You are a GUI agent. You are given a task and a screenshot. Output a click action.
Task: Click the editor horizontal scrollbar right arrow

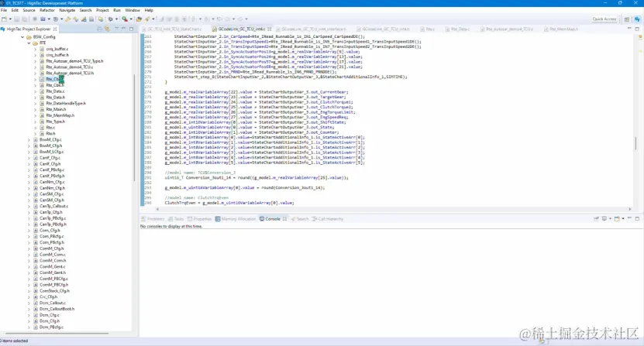coord(629,209)
